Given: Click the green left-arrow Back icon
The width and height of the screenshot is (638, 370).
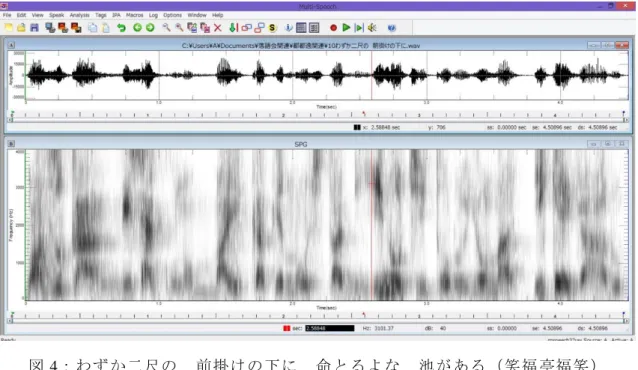Looking at the screenshot, I should click(138, 28).
